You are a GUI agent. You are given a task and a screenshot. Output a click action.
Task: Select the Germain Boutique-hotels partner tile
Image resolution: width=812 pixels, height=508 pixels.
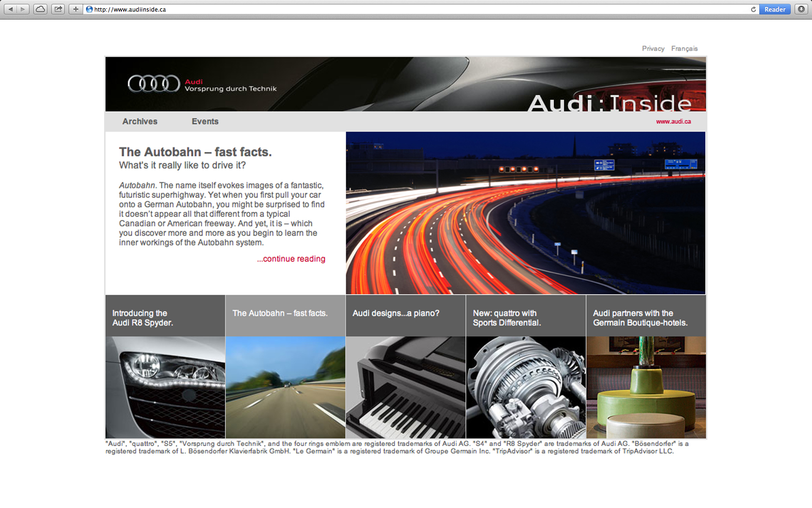(646, 317)
